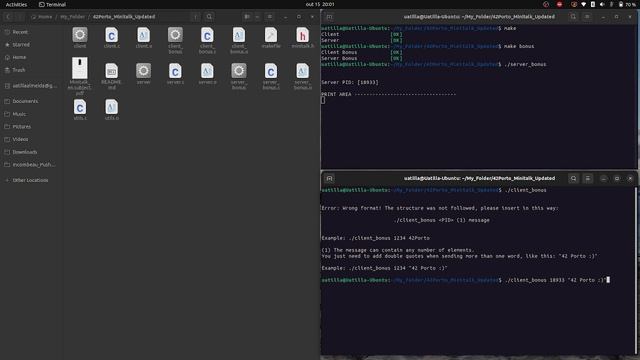Viewport: 640px width, 360px height.
Task: Open Recent in Files sidebar
Action: coord(32,32)
